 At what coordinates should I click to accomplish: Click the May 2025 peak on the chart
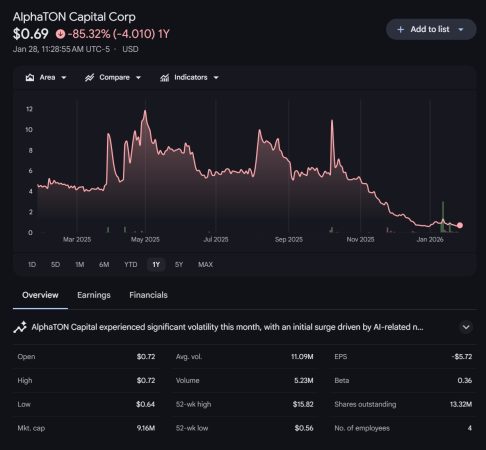tap(145, 112)
